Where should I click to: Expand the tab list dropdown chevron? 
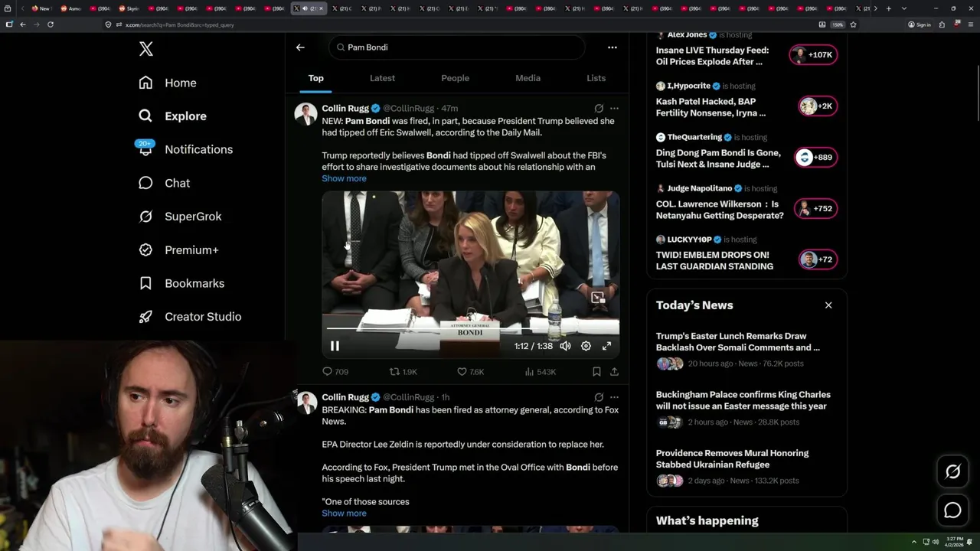point(904,8)
